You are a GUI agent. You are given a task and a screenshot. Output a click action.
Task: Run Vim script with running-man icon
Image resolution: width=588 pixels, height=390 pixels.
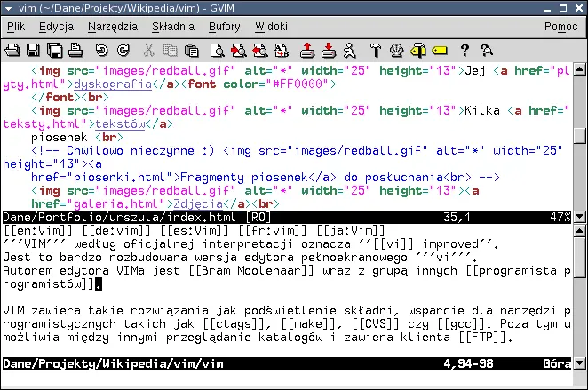350,50
